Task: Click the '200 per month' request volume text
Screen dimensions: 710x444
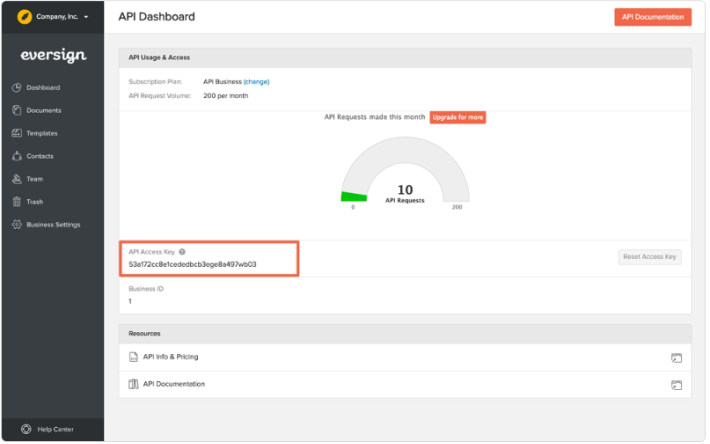Action: point(225,95)
